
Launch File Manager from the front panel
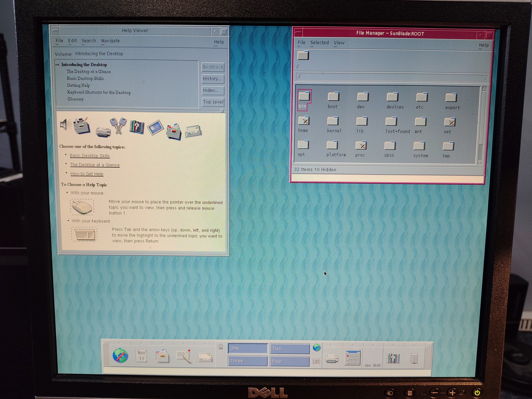tap(162, 356)
